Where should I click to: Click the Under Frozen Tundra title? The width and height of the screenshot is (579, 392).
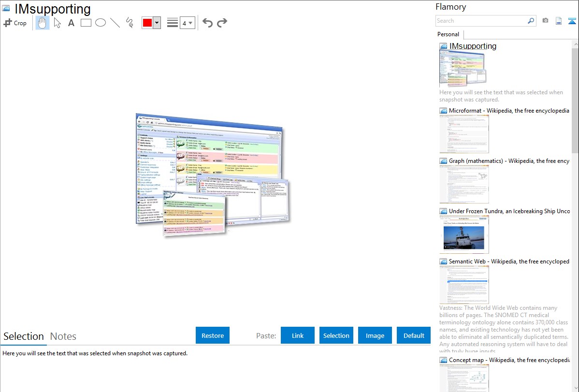coord(509,211)
